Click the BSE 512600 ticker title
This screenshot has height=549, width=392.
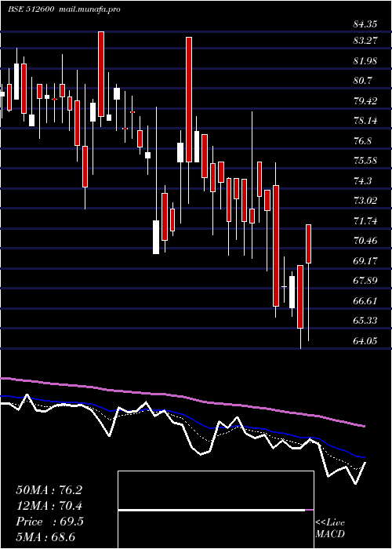tap(31, 9)
